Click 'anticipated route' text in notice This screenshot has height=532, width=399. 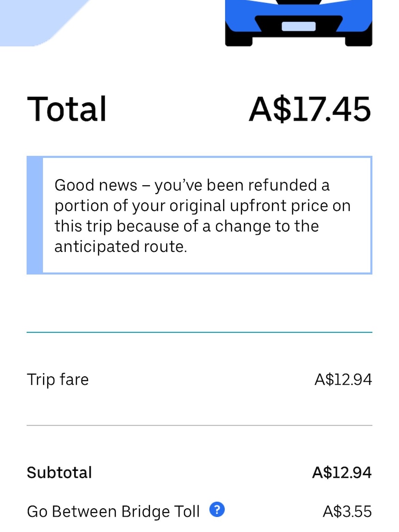120,247
